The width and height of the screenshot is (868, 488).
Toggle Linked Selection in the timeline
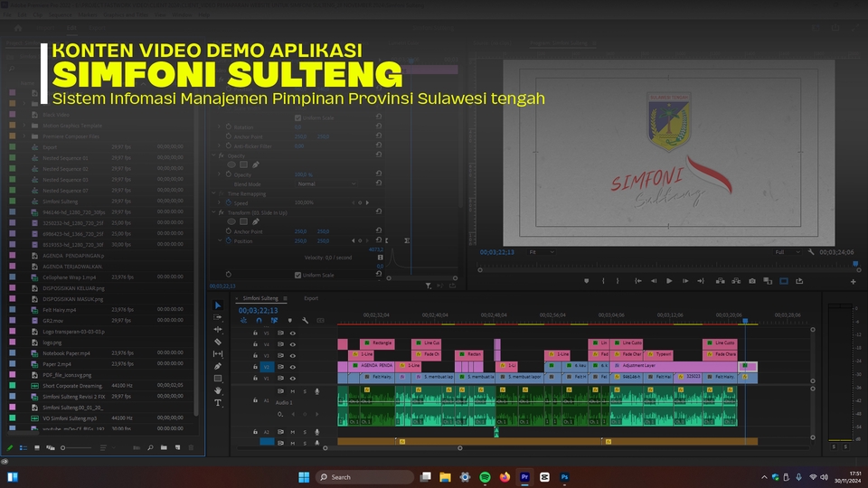(274, 320)
